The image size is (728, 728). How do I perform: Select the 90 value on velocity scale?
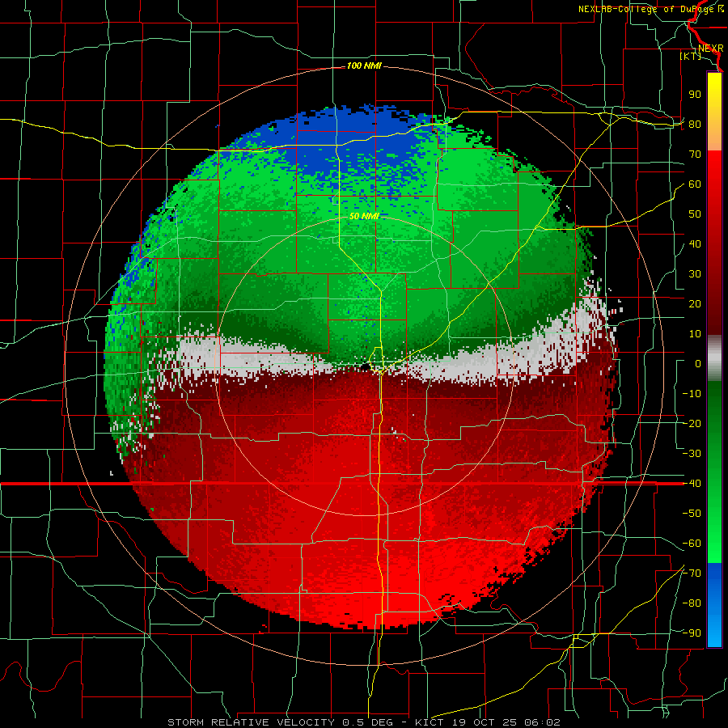(695, 95)
